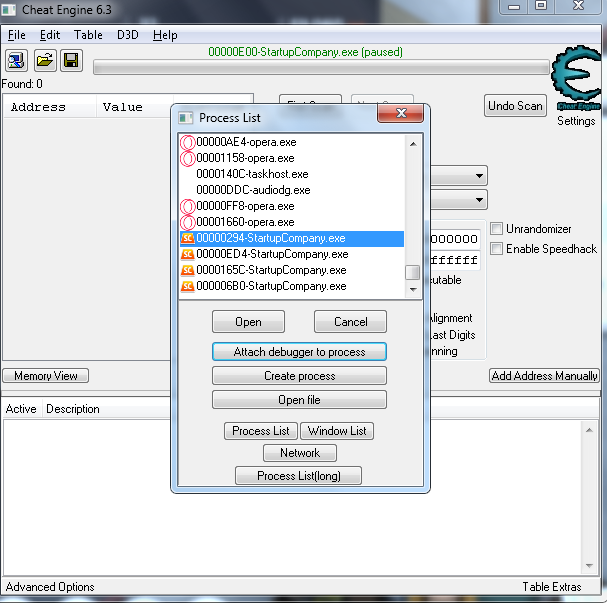607x603 pixels.
Task: Select 000006B0-StartupCompany.exe process entry
Action: pos(271,286)
